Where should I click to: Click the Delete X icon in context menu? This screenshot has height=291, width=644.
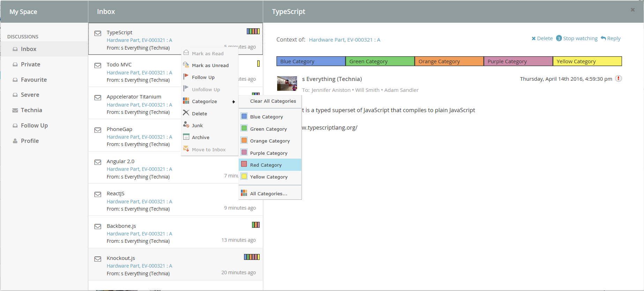(x=186, y=113)
